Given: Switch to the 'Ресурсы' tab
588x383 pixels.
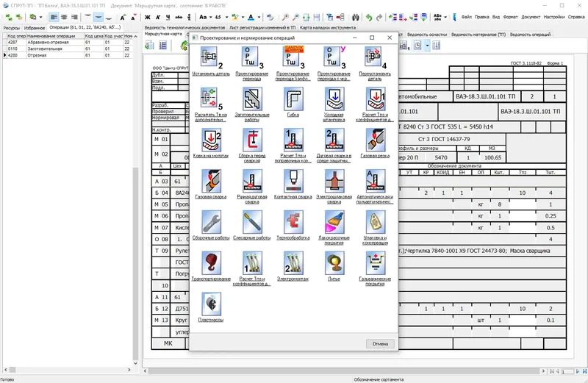Looking at the screenshot, I should (11, 28).
